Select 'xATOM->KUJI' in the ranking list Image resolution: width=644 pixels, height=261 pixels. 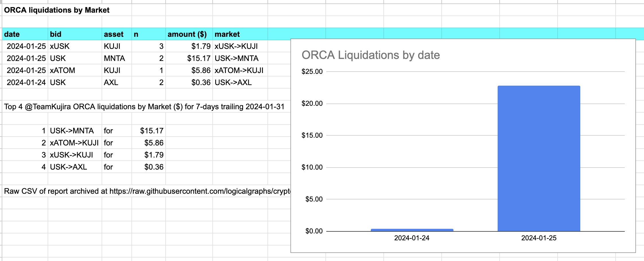[74, 143]
